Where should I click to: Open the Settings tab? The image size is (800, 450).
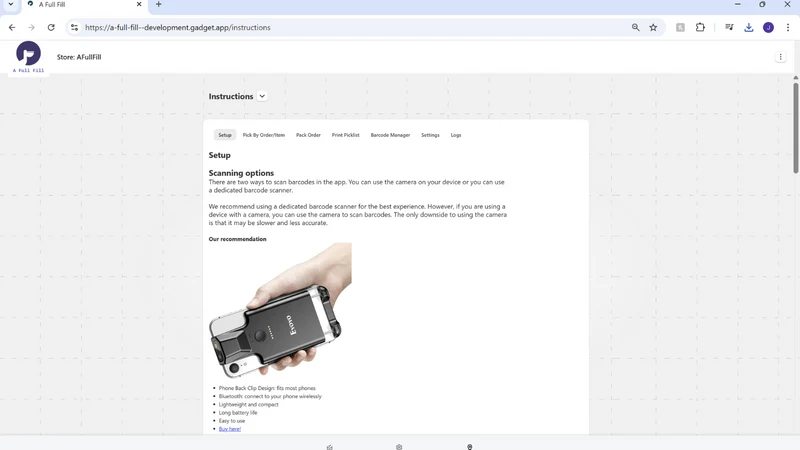click(x=430, y=135)
